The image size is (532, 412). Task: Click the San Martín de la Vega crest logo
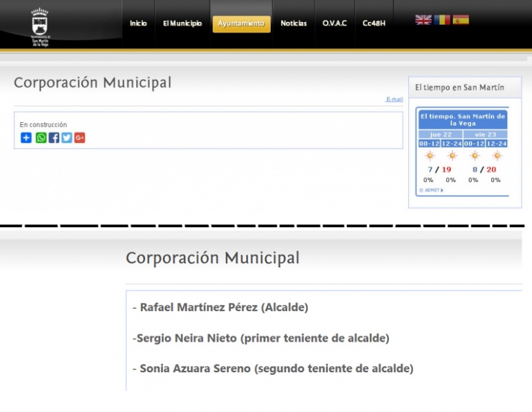(x=40, y=26)
